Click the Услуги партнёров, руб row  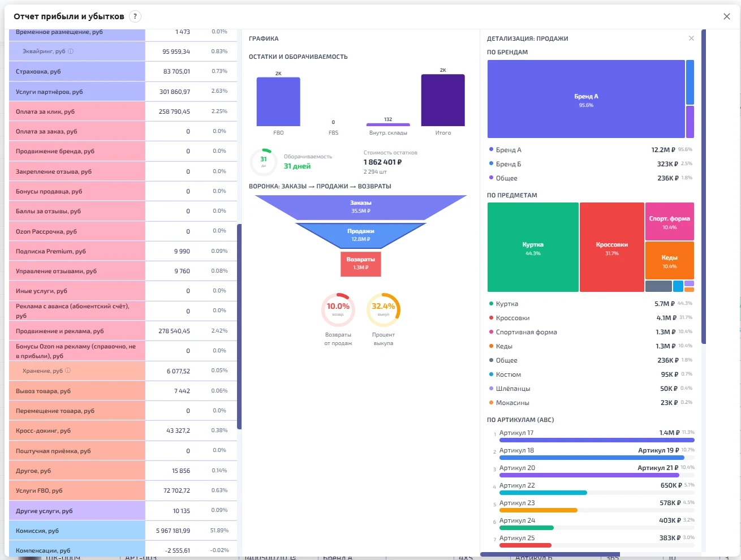pos(123,92)
